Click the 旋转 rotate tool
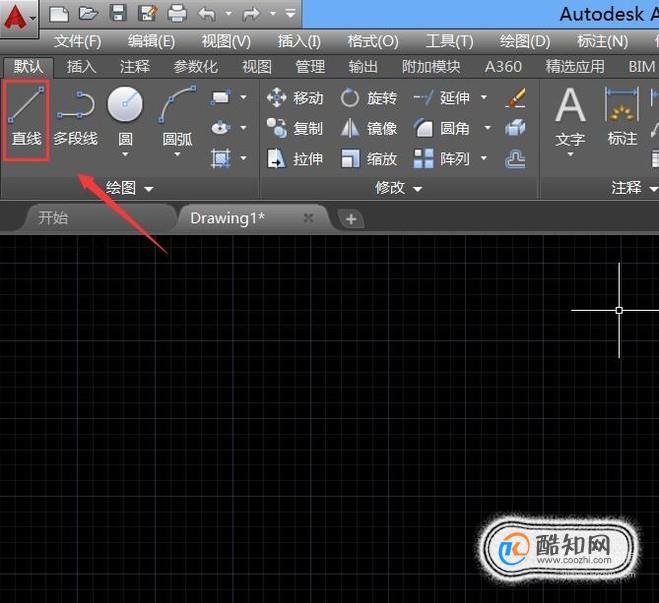The image size is (659, 603). [369, 97]
